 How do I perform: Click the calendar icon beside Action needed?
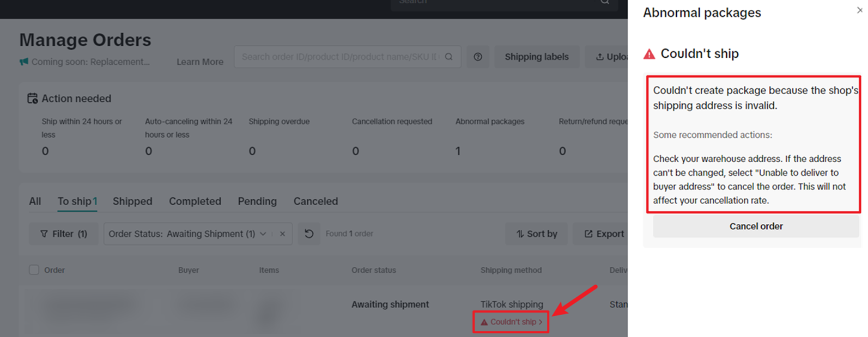pos(33,99)
